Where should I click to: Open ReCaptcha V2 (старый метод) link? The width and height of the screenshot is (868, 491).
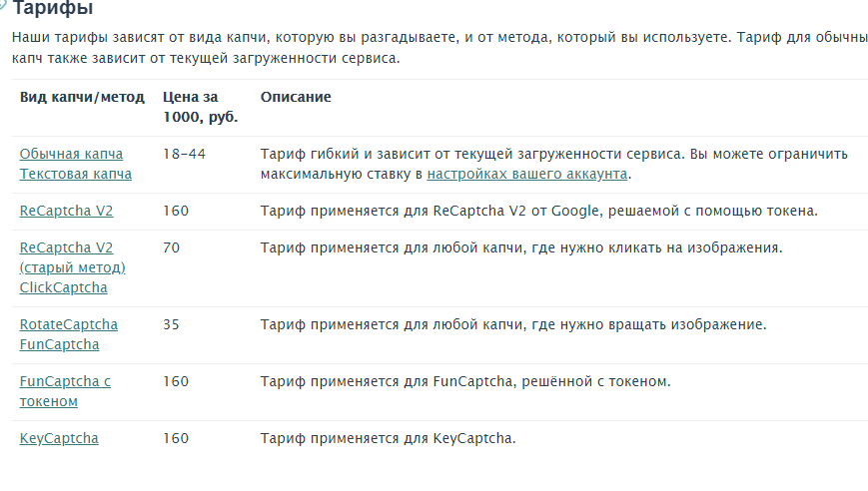(73, 257)
